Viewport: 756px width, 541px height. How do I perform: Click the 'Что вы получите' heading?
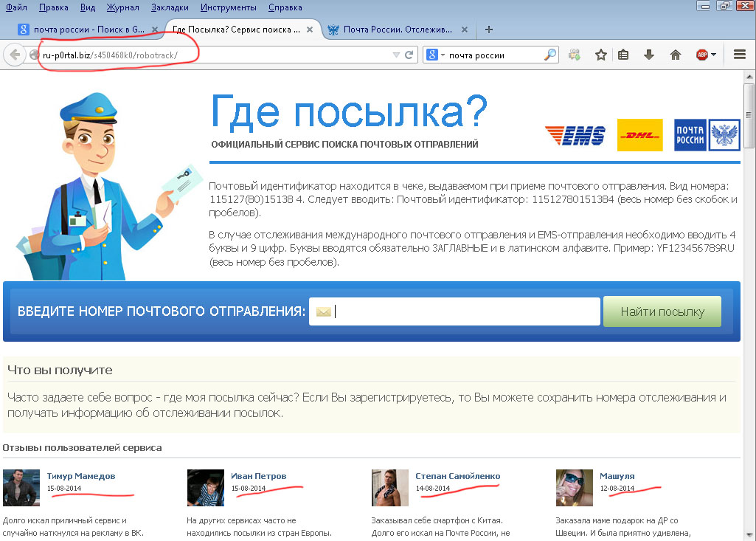tap(60, 371)
